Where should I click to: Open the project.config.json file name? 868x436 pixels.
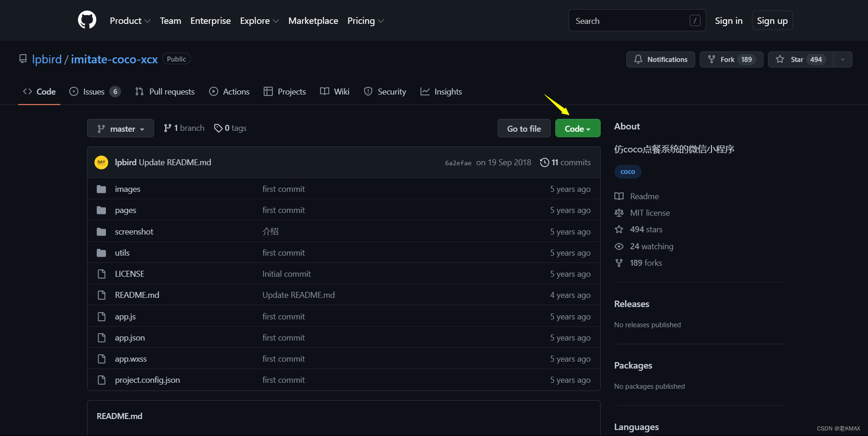point(147,380)
